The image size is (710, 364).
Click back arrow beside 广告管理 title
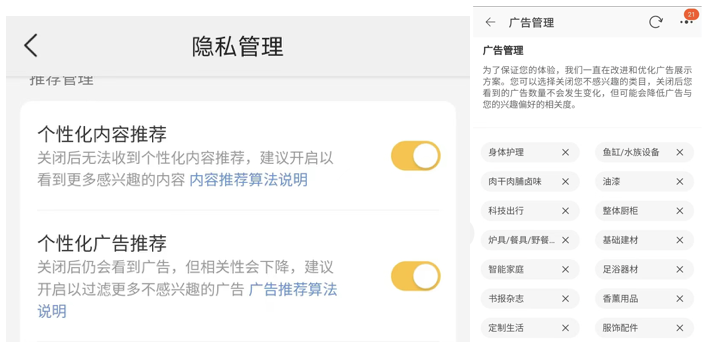[x=490, y=22]
